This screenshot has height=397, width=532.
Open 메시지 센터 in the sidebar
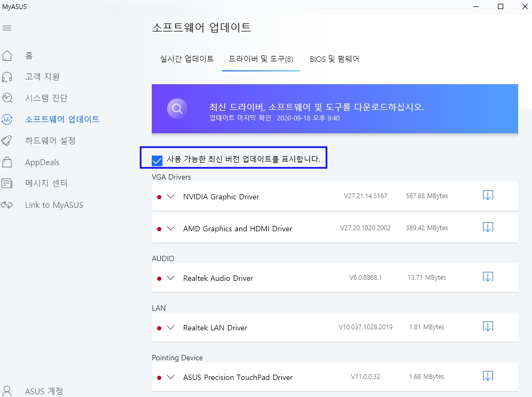coord(46,183)
